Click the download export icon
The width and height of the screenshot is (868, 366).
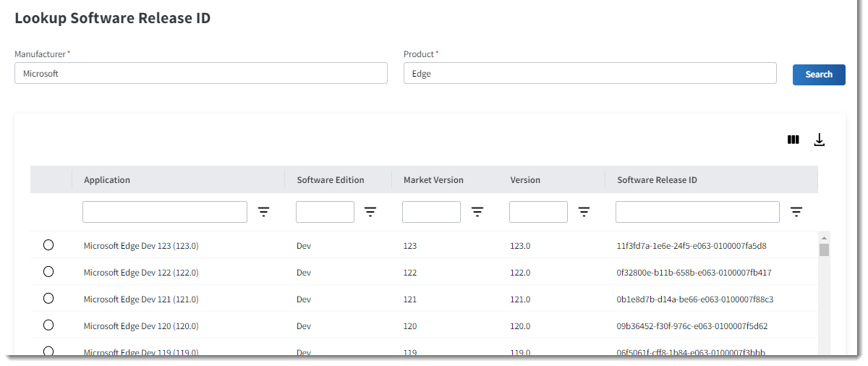click(819, 140)
